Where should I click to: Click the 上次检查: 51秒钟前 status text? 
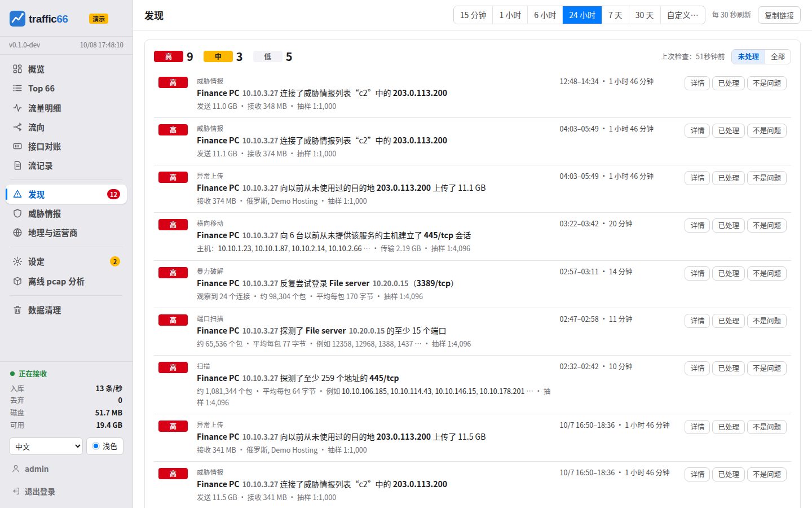point(693,56)
